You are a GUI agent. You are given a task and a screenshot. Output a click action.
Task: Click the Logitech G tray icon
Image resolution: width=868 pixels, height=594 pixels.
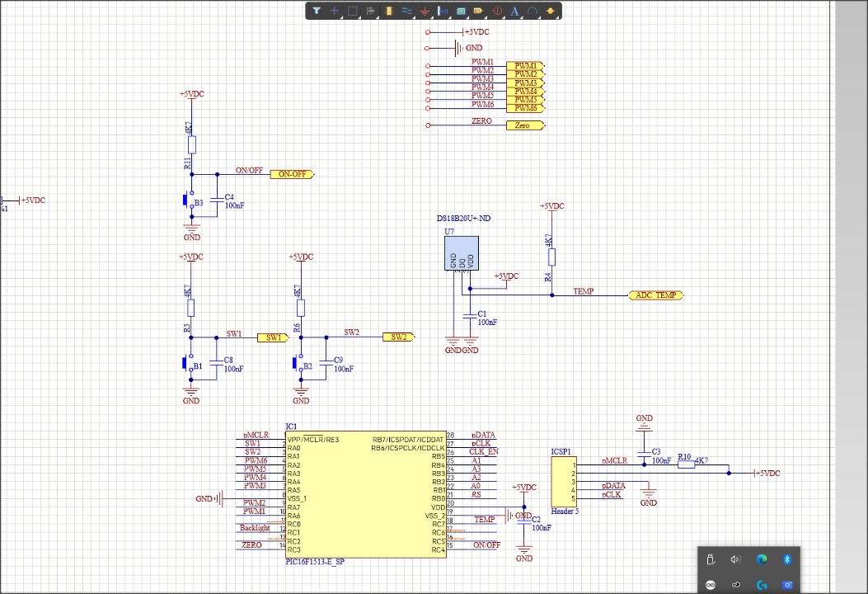[x=762, y=585]
